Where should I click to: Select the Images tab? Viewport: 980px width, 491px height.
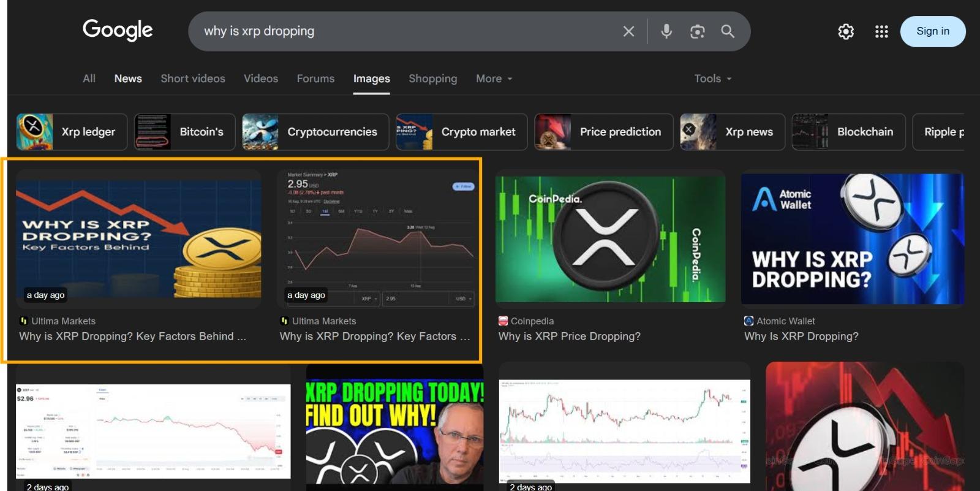(372, 78)
